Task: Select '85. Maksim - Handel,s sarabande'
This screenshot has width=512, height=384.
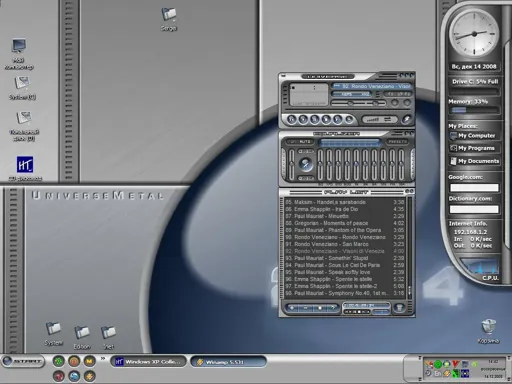Action: coord(344,202)
